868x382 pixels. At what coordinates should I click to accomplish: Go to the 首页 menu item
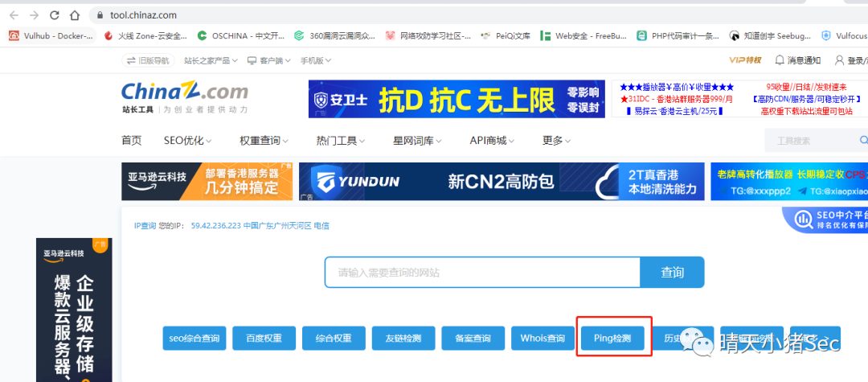(132, 141)
